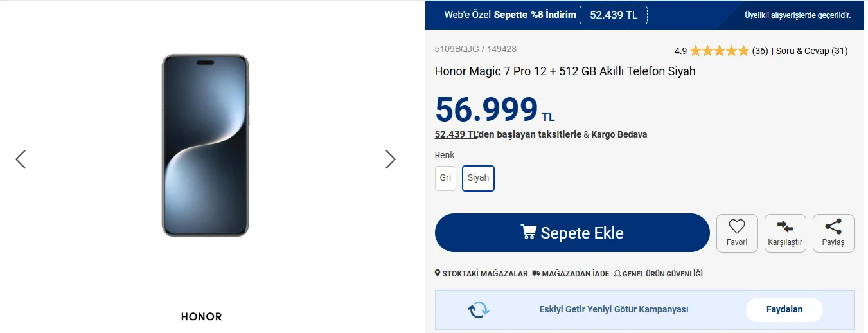Click the dashed 52.439 TL discount badge
Screen dimensions: 868x333
tap(613, 15)
